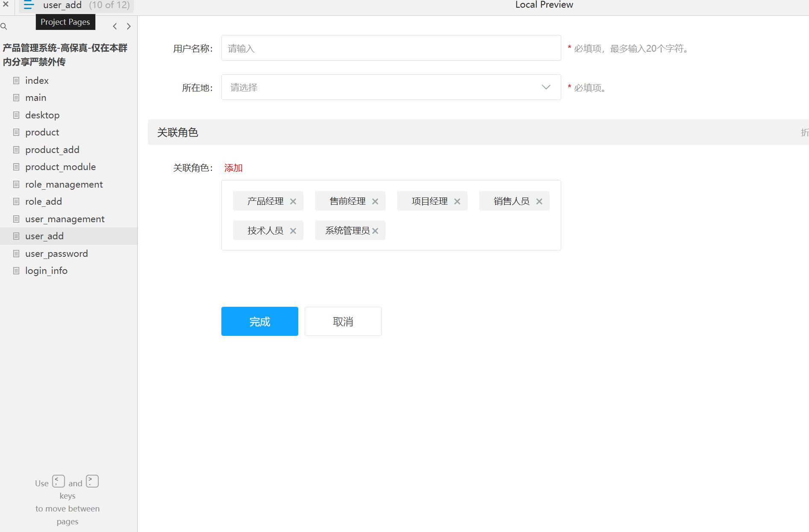809x532 pixels.
Task: Click page icon next to login_info
Action: pyautogui.click(x=16, y=270)
